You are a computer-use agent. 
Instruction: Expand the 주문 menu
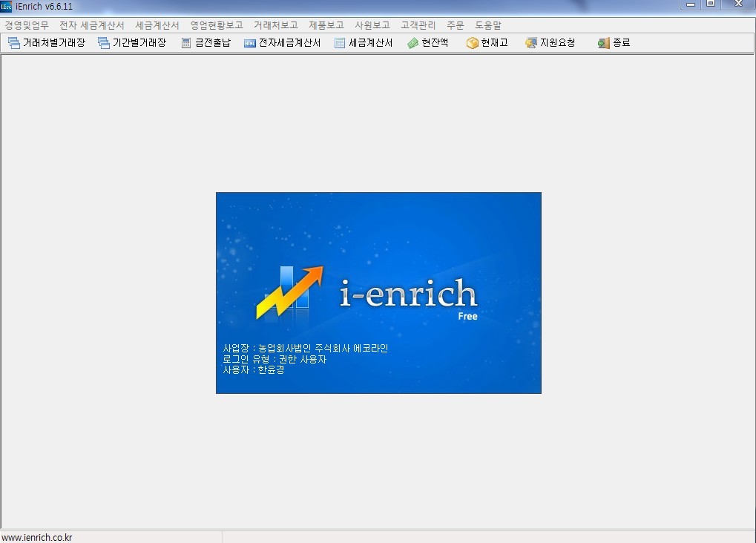pos(455,25)
